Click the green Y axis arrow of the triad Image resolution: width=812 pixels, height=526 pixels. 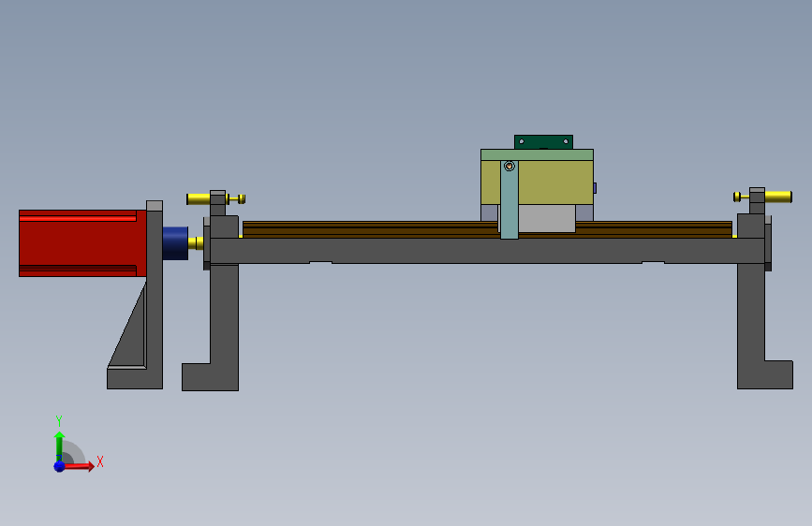59,446
